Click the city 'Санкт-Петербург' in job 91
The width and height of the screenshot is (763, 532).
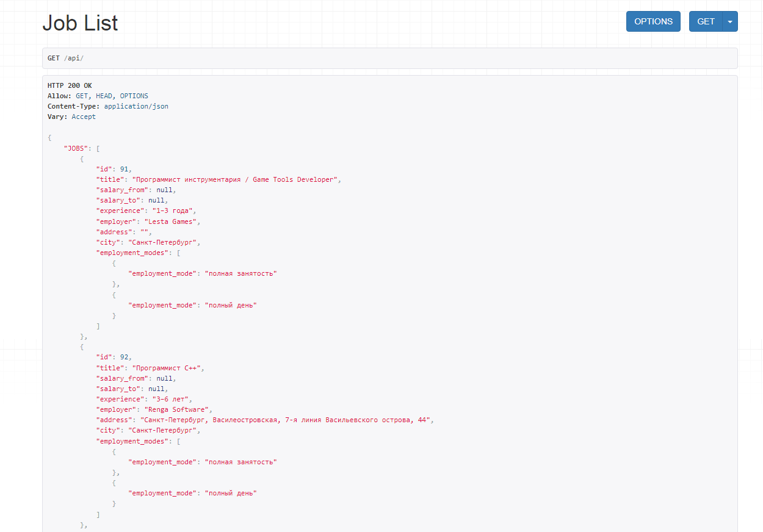coord(164,242)
